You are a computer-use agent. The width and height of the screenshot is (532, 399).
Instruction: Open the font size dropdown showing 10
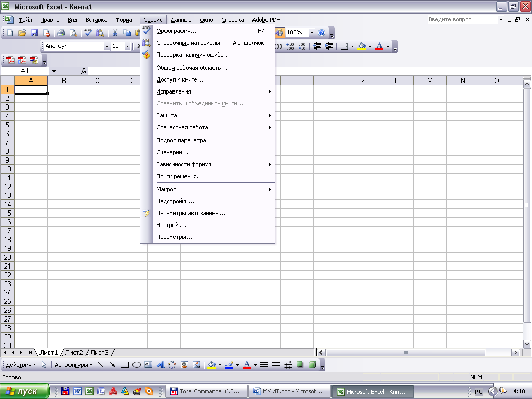[x=127, y=46]
